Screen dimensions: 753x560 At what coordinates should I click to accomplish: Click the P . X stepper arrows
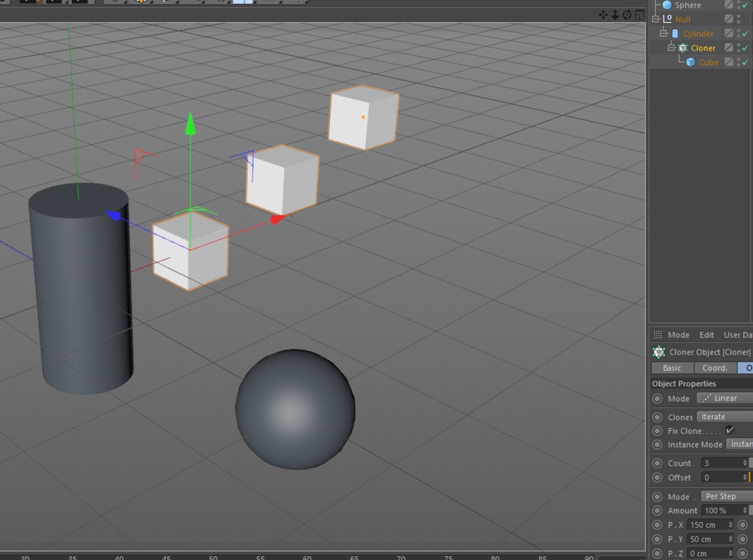[x=731, y=525]
